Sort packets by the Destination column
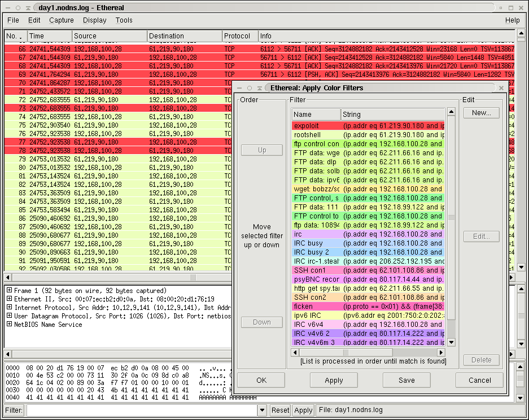Screen dimensions: 529x420 [185, 36]
